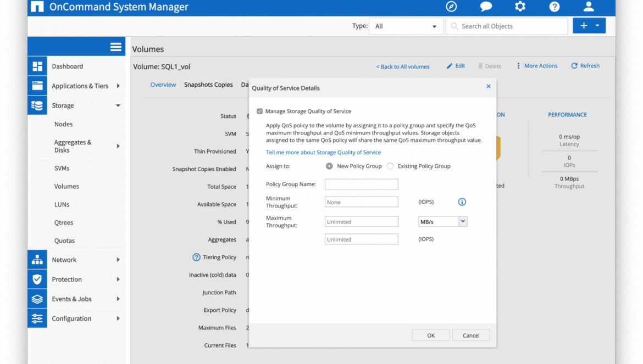The width and height of the screenshot is (643, 364).
Task: Click the Applications & Tiers icon
Action: (x=37, y=86)
